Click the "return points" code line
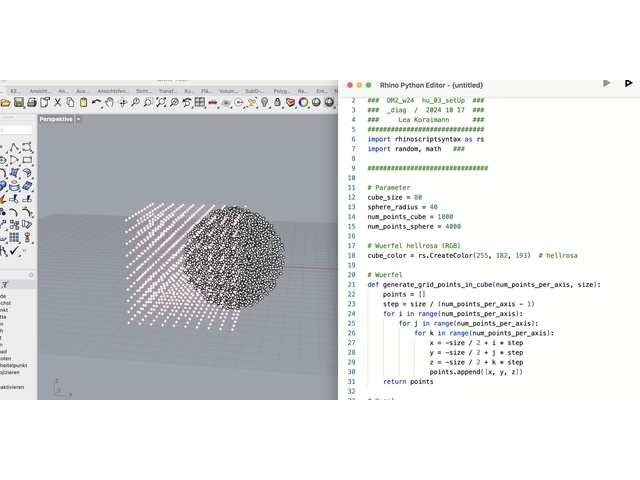Screen dimensions: 640x480 [x=408, y=382]
